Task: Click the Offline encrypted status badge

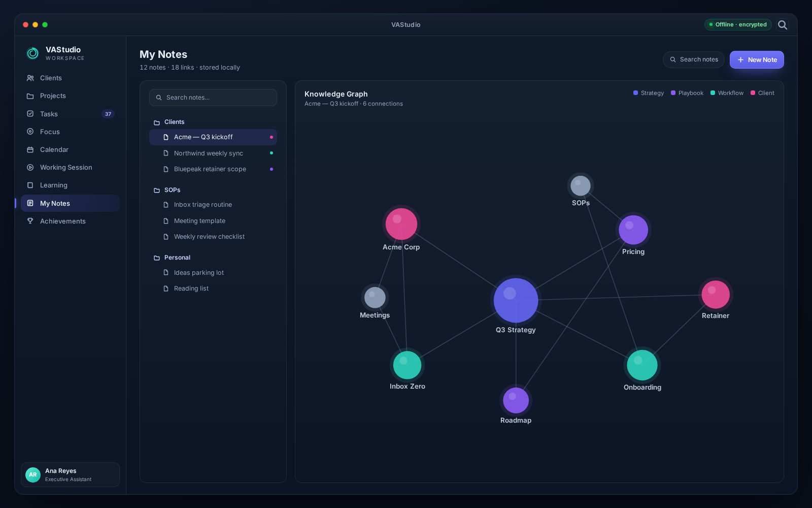Action: (738, 24)
